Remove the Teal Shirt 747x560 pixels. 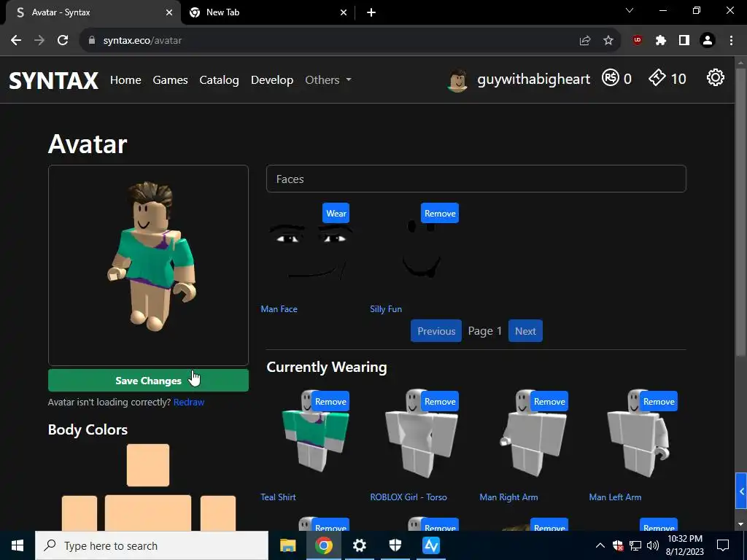(330, 402)
